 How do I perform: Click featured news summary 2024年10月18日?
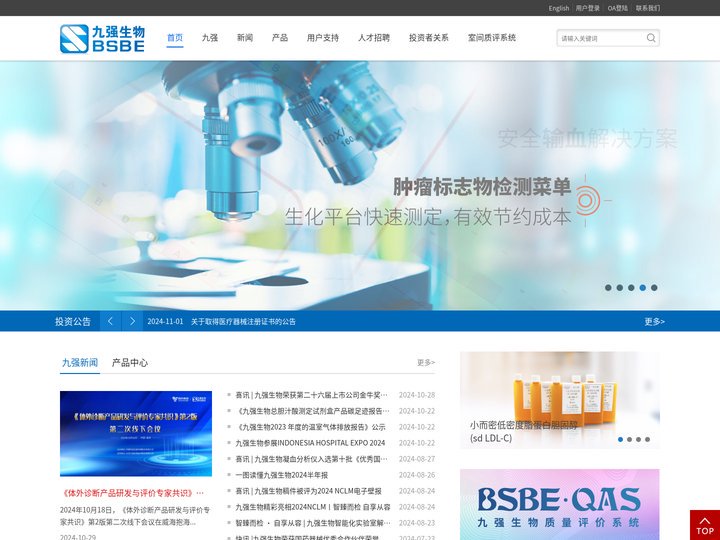click(135, 516)
